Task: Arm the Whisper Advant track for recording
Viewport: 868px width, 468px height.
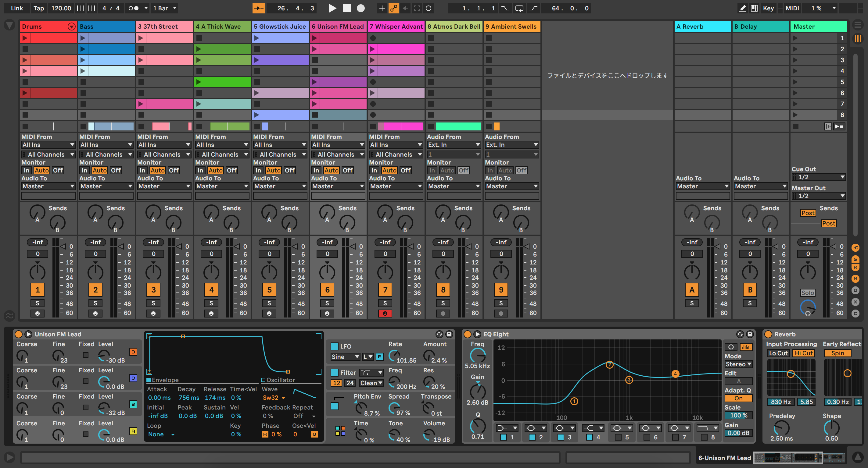Action: (x=385, y=313)
